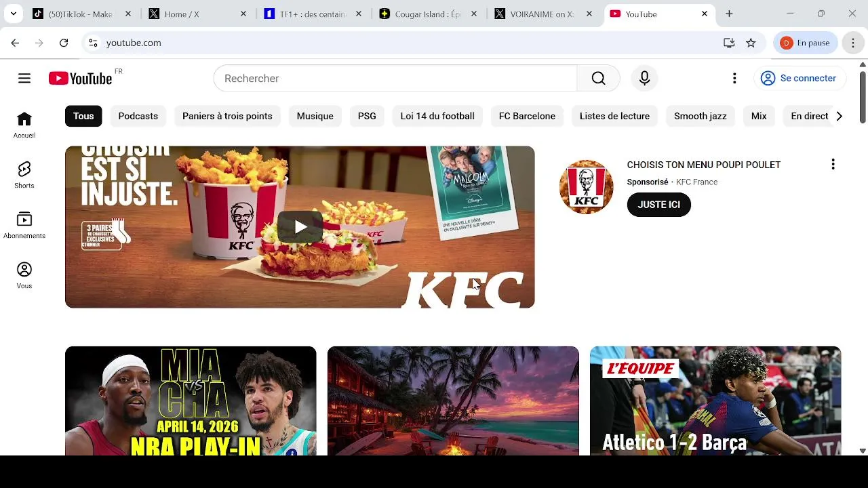
Task: Close the TF1+ tab
Action: point(359,14)
